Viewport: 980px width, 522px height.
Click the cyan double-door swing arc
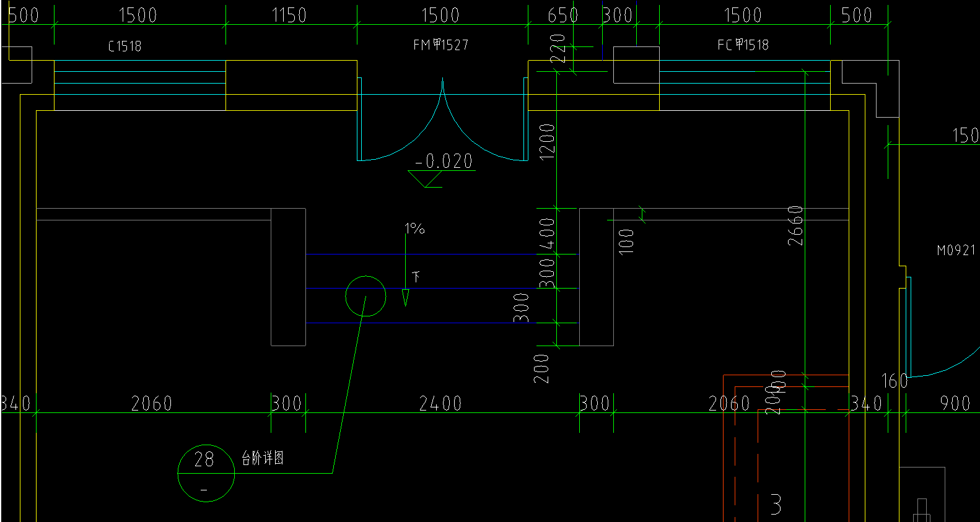[442, 120]
